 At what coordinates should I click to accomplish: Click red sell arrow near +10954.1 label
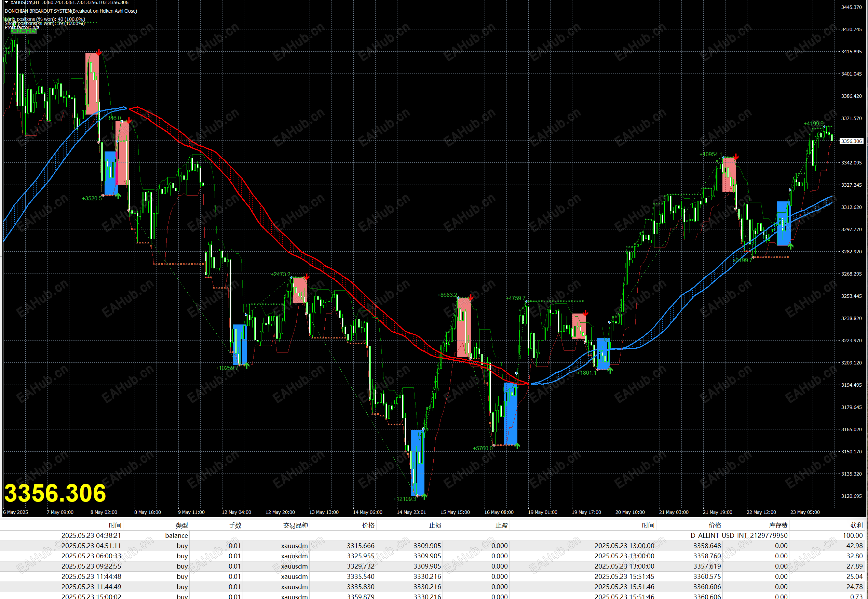click(x=736, y=157)
